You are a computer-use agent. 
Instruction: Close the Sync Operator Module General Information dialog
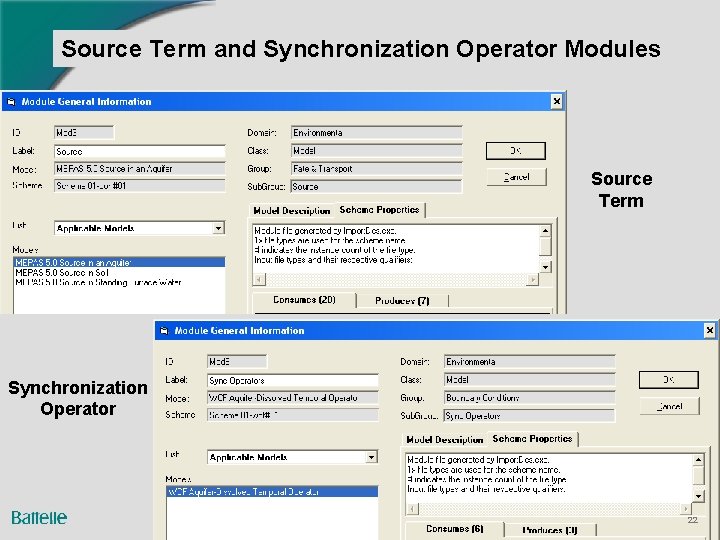709,330
